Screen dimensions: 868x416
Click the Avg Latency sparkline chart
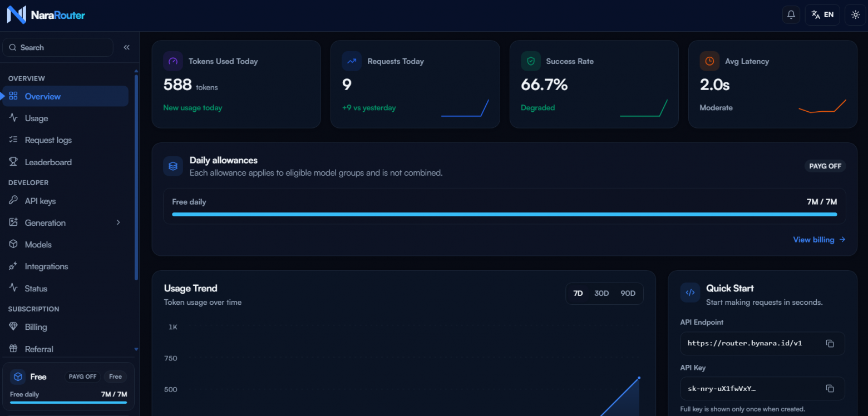pyautogui.click(x=822, y=106)
